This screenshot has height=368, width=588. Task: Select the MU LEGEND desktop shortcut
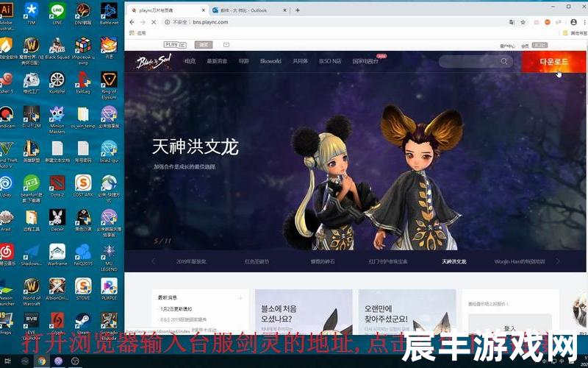[109, 258]
